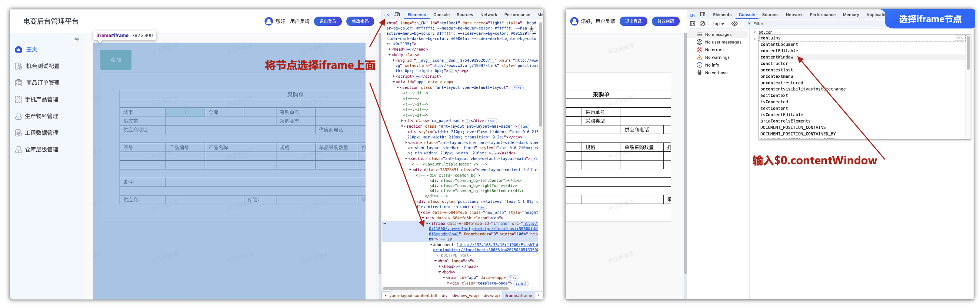Click the round accessibility figure icon
Screen dimensions: 980x308
(531, 29)
